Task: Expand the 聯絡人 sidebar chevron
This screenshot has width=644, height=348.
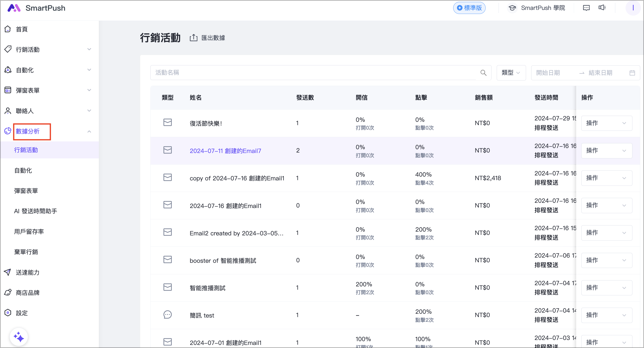Action: point(89,110)
